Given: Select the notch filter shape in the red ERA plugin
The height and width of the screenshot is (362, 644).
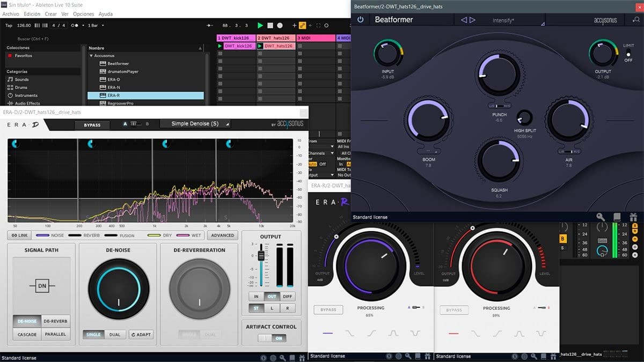Looking at the screenshot, I should pos(541,333).
